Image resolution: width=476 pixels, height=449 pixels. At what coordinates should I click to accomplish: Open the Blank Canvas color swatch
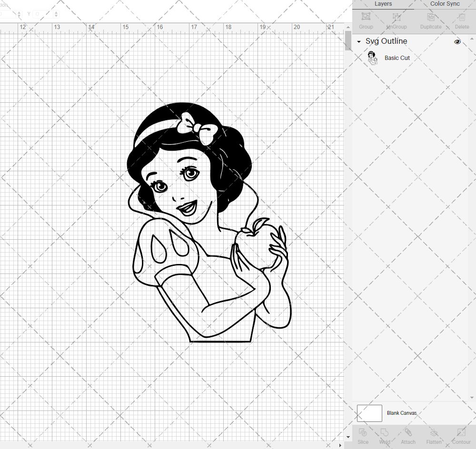[369, 413]
